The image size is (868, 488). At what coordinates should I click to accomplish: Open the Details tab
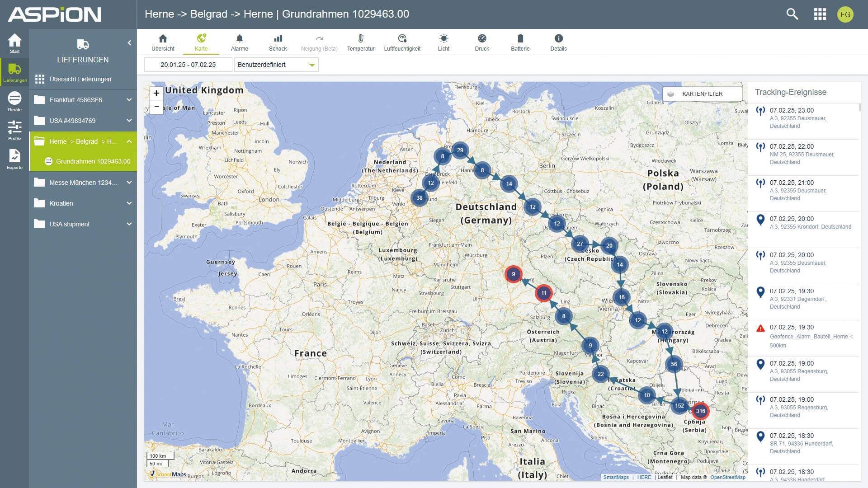559,42
